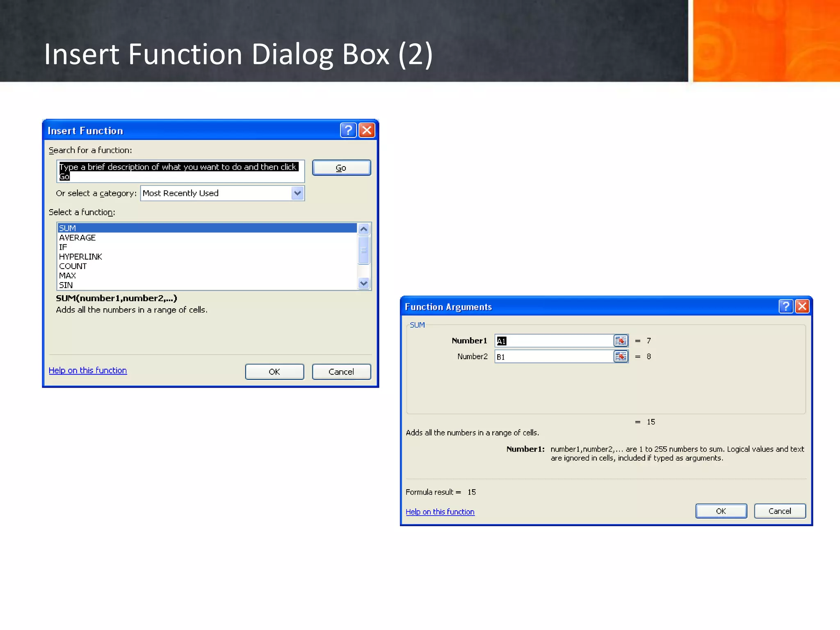The image size is (840, 630).
Task: Select the COUNT function entry
Action: click(73, 266)
